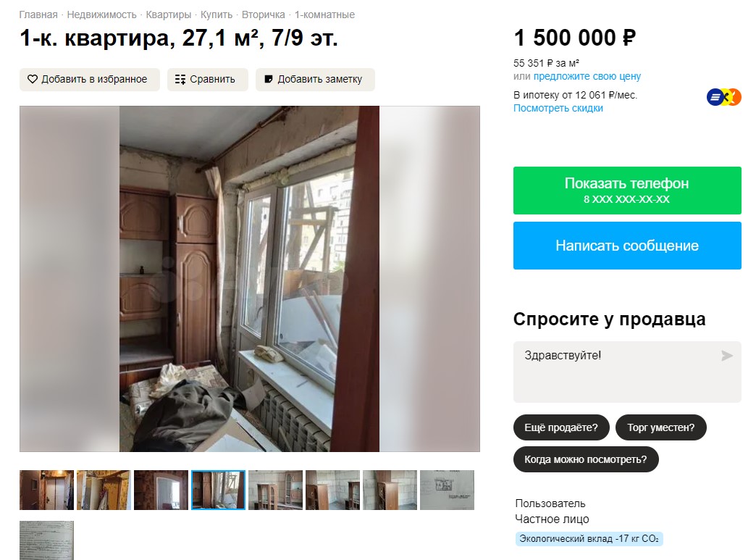Click the mortgage bank logos icon
756x560 pixels.
click(723, 97)
